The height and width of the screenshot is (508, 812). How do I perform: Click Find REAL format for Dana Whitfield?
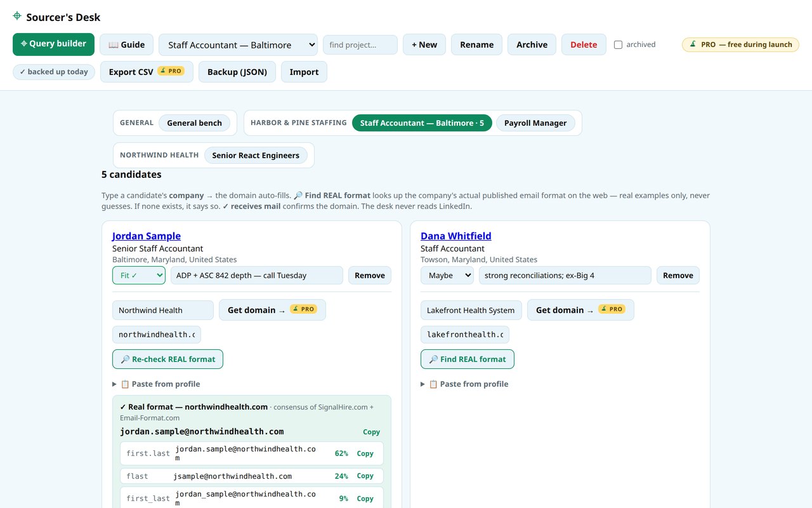coord(468,359)
